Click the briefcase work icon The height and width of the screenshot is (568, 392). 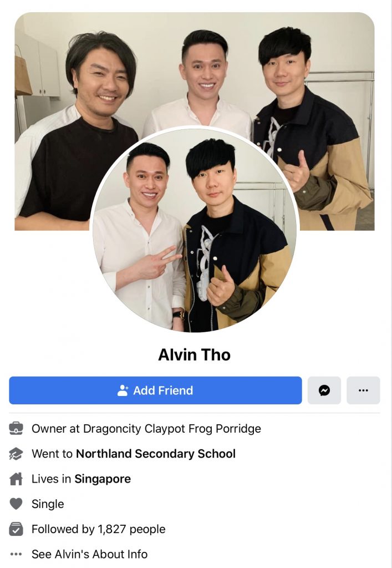16,429
